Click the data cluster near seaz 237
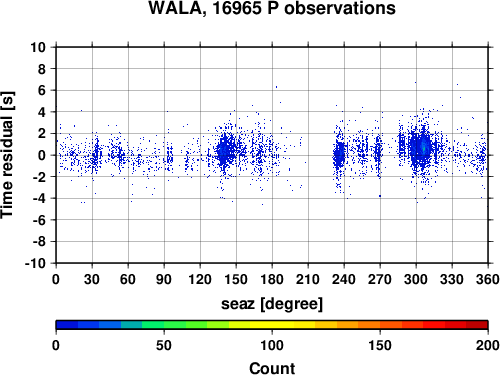The width and height of the screenshot is (500, 375). coord(339,155)
